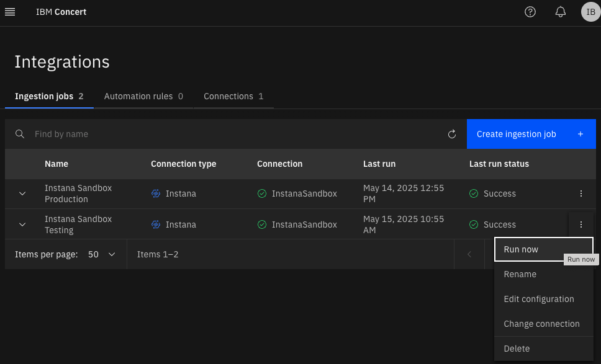Click May 14, 2025 12:55 PM
Image resolution: width=601 pixels, height=364 pixels.
pos(404,193)
